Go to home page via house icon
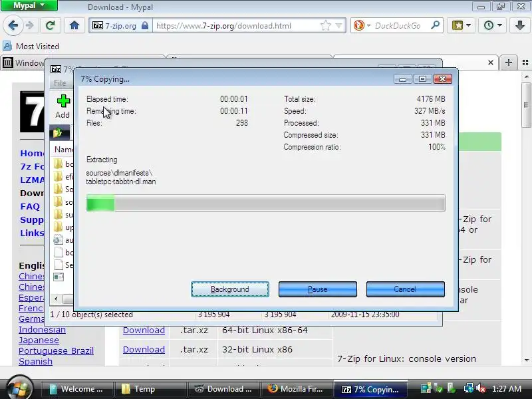 click(x=74, y=25)
